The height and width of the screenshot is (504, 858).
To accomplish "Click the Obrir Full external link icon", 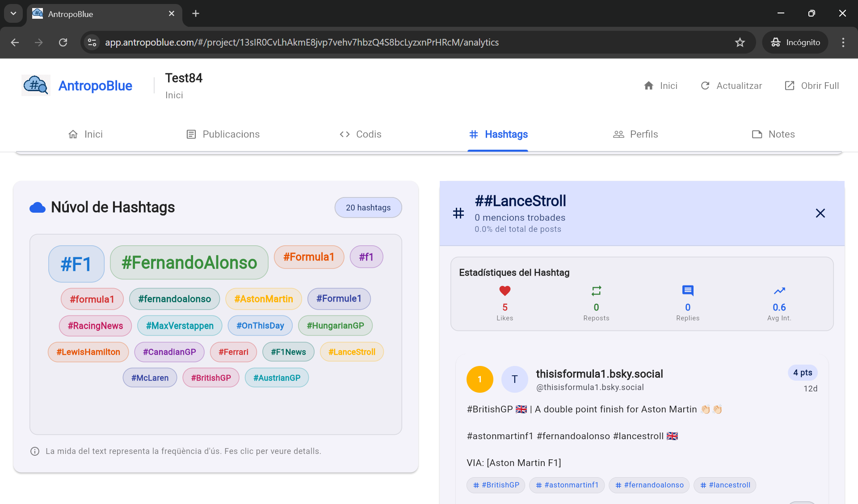I will [x=790, y=86].
